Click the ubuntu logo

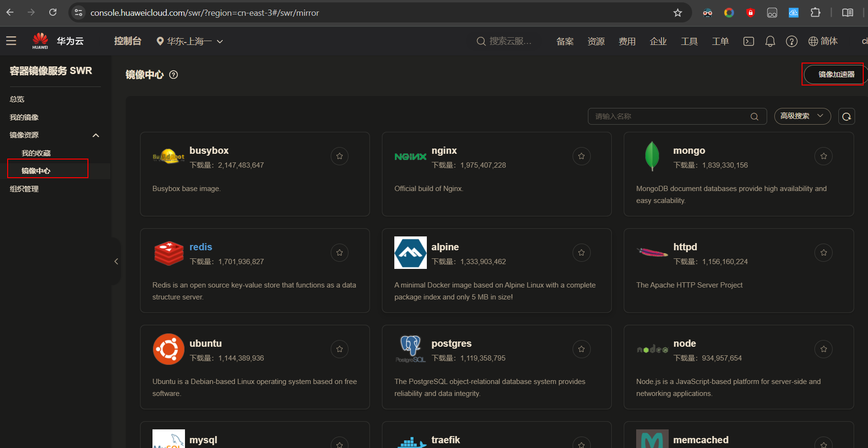coord(169,349)
